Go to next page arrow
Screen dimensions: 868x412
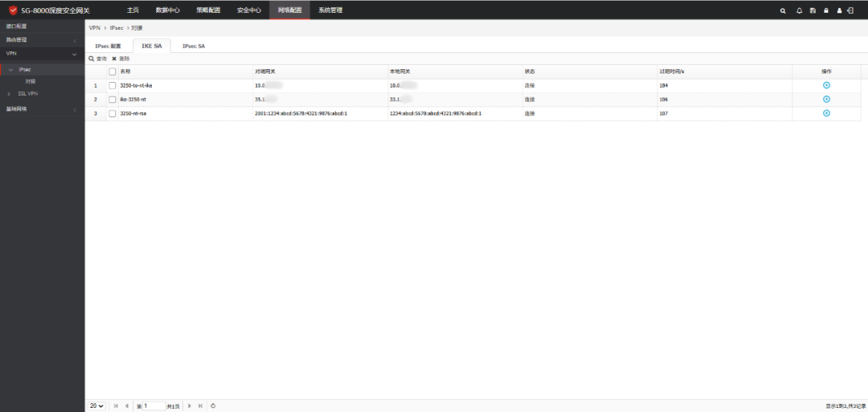(190, 406)
